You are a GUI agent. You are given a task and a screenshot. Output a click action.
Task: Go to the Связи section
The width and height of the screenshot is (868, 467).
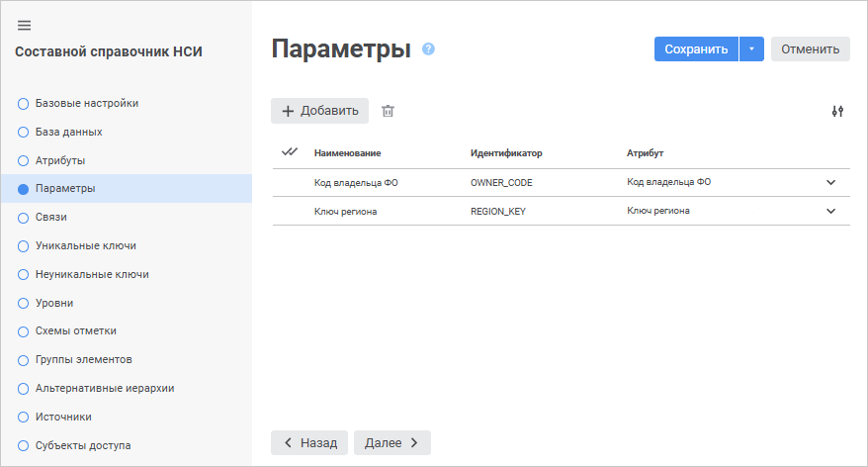50,217
